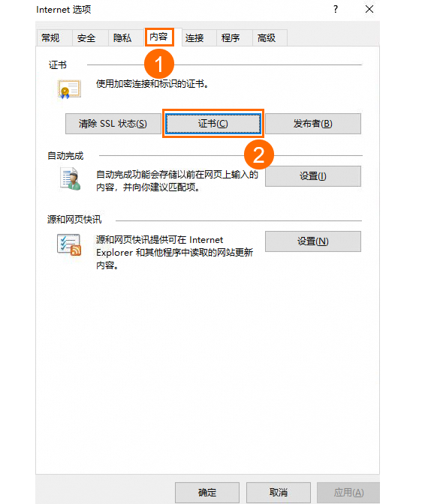Click 清除 SSL 状态(S) button

[x=113, y=124]
